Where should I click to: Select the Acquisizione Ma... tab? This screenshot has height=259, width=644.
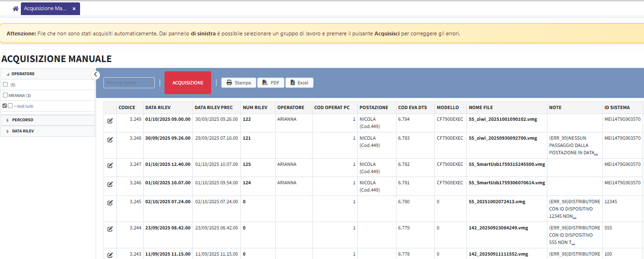(x=46, y=9)
